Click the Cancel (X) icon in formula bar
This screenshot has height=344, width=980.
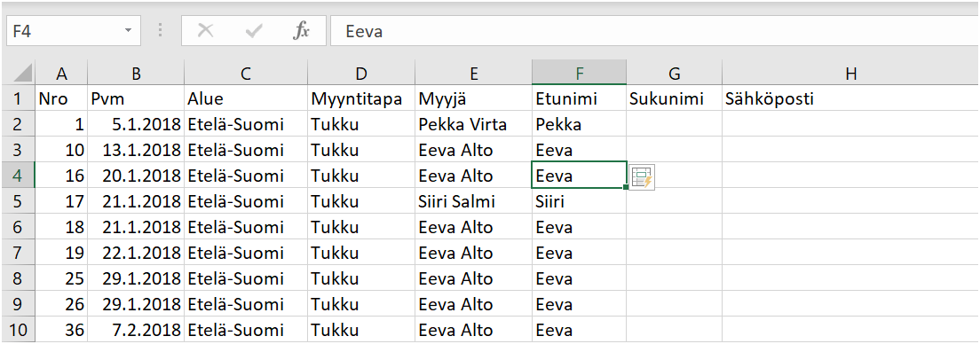click(206, 31)
